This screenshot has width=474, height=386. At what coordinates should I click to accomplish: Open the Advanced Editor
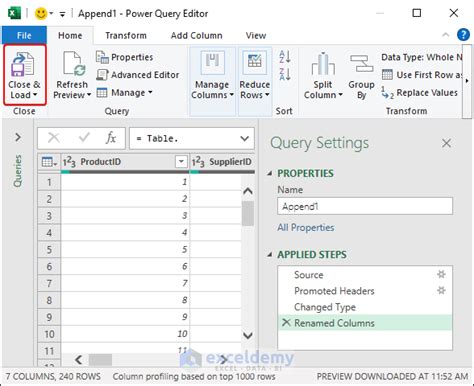point(138,75)
